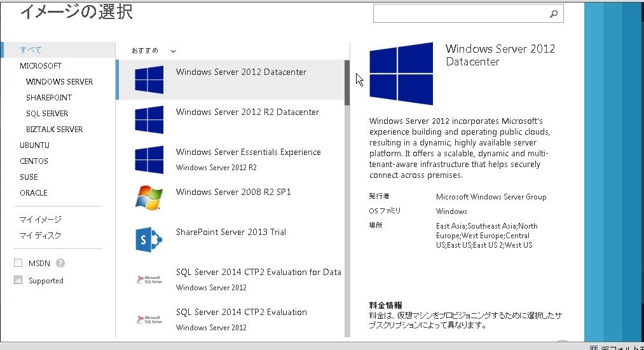Select the SUSE category
644x350 pixels.
click(29, 177)
